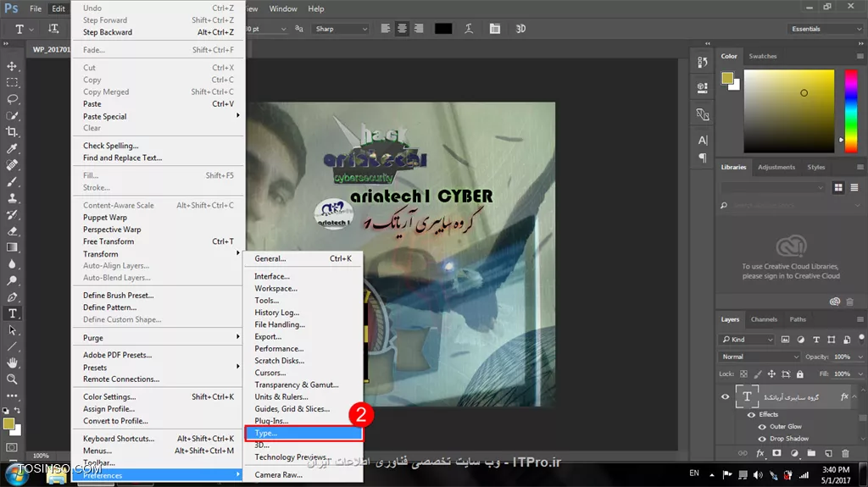Switch to the Channels tab
Screen dimensions: 868x487
(764, 319)
